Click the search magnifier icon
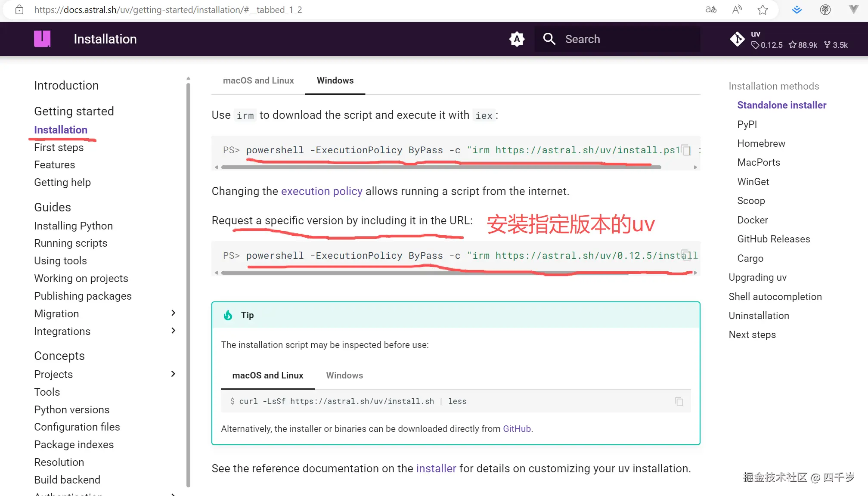This screenshot has width=868, height=496. pyautogui.click(x=549, y=39)
